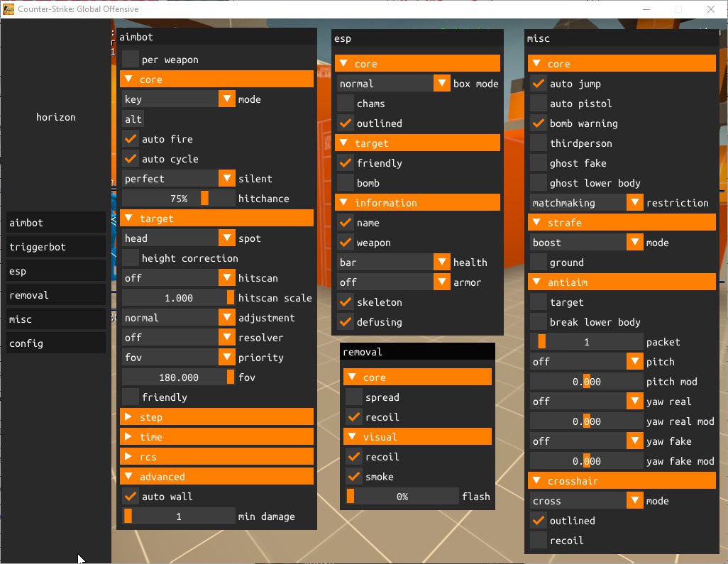Open the silent dropdown showing perfect

[x=179, y=179]
